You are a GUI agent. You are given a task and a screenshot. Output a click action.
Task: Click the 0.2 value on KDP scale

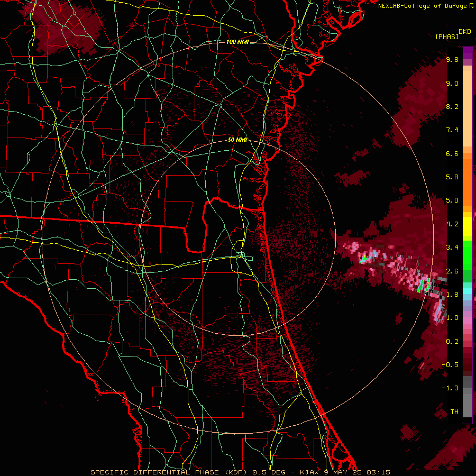[452, 341]
